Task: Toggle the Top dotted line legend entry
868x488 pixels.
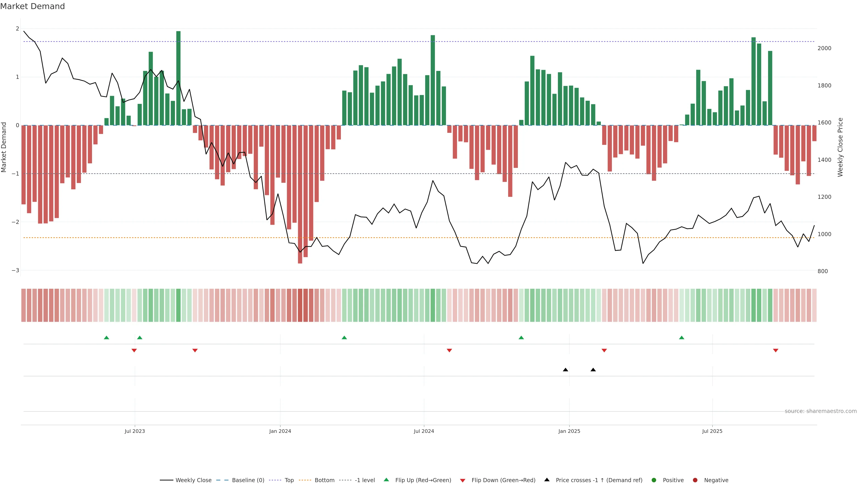Action: (x=289, y=480)
